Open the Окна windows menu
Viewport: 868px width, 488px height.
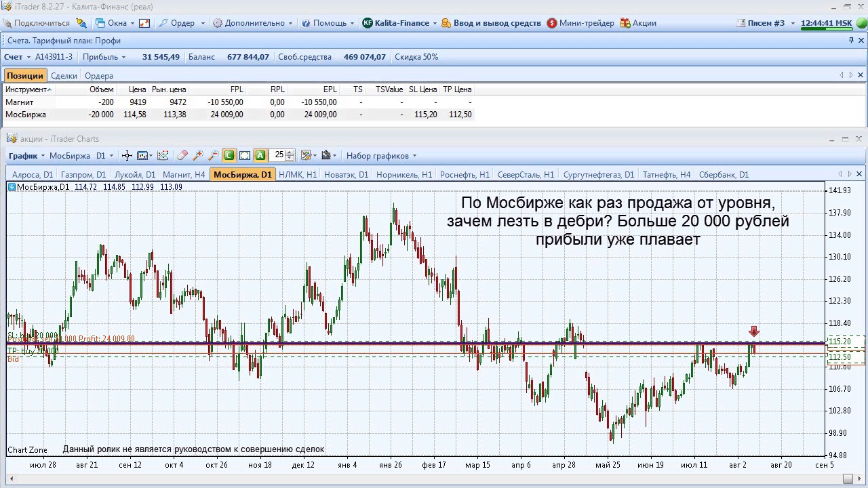coord(116,23)
